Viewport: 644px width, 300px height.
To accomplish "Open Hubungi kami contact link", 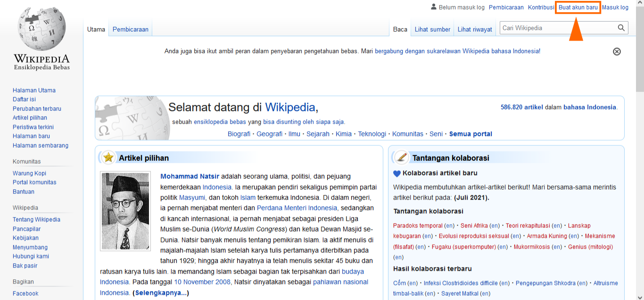I will click(x=31, y=256).
